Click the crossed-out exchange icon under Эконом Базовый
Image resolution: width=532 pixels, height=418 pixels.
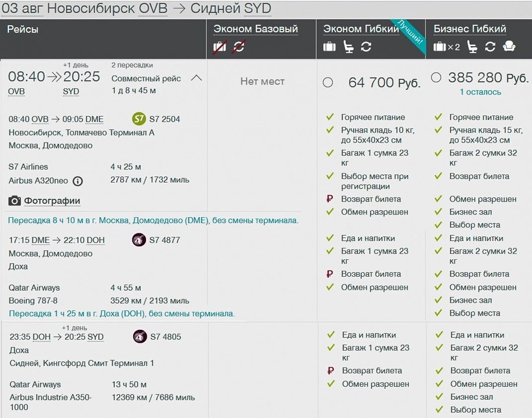click(x=239, y=47)
